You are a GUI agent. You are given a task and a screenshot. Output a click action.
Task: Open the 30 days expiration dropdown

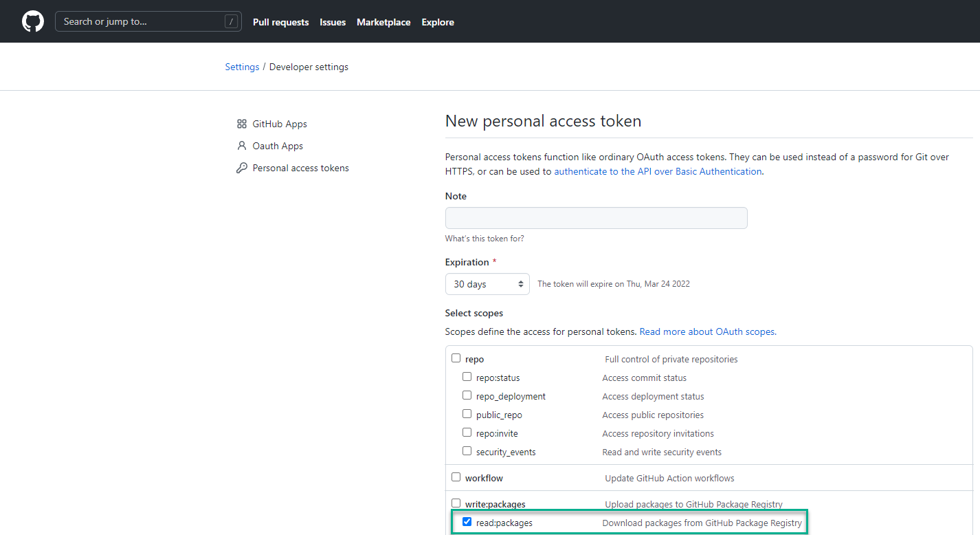click(487, 284)
